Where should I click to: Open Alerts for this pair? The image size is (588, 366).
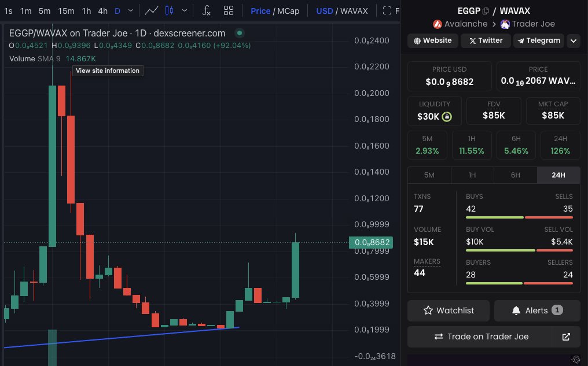click(x=537, y=310)
